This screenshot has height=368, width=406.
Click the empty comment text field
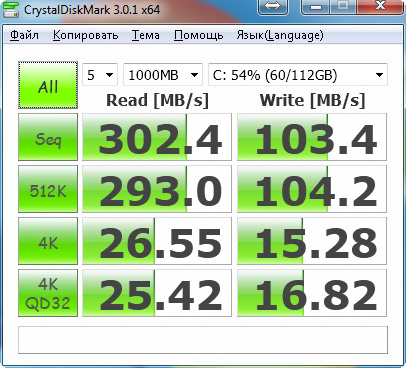[x=203, y=340]
